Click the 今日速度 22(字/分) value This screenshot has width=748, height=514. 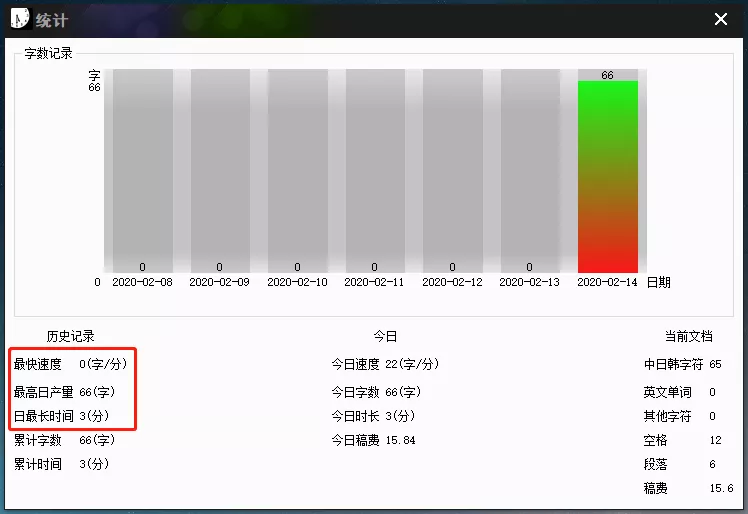click(x=412, y=364)
